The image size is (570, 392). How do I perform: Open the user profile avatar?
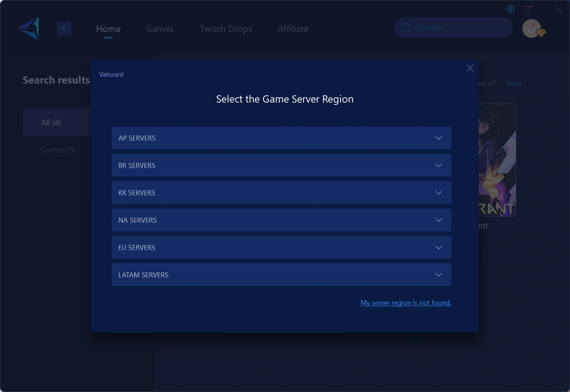coord(532,28)
